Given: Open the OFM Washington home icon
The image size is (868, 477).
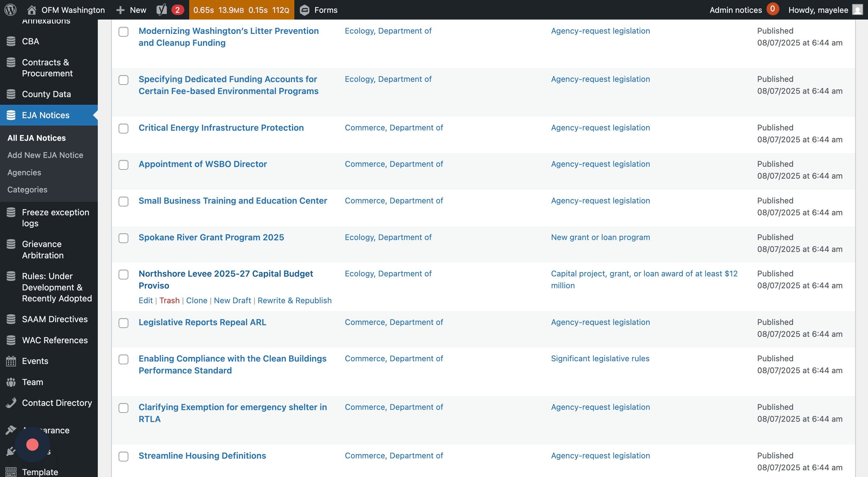Looking at the screenshot, I should click(32, 10).
